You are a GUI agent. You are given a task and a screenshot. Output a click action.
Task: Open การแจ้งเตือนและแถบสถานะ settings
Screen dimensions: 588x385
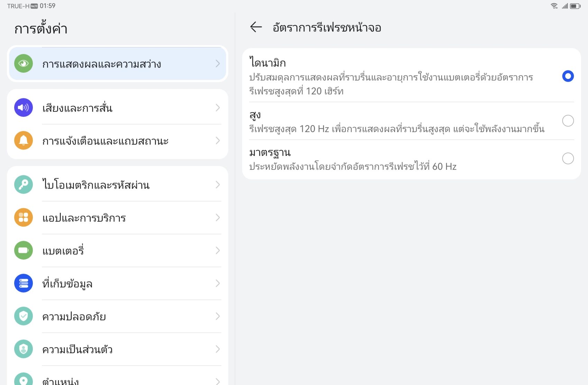point(118,140)
